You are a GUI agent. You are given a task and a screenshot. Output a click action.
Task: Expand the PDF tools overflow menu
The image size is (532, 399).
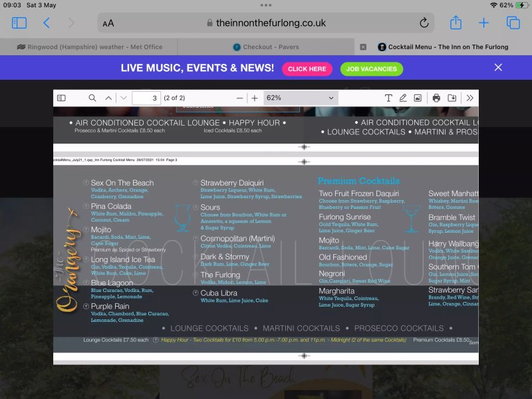[x=470, y=98]
